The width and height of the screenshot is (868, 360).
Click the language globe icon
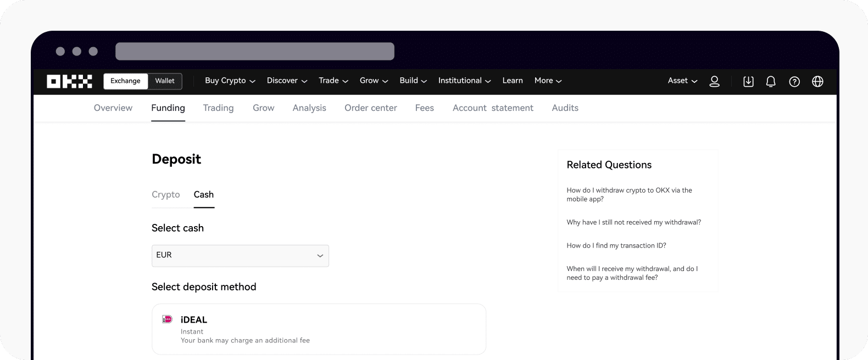pyautogui.click(x=817, y=81)
